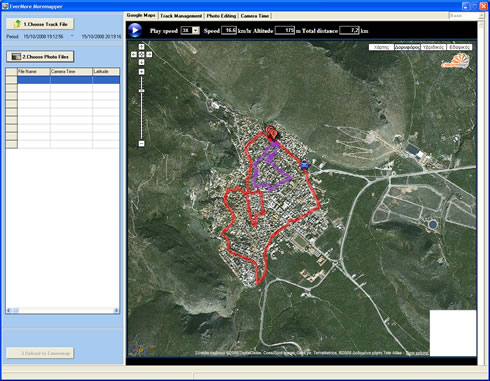Zoom out with the minus button
Screen dimensions: 490x381
point(141,144)
